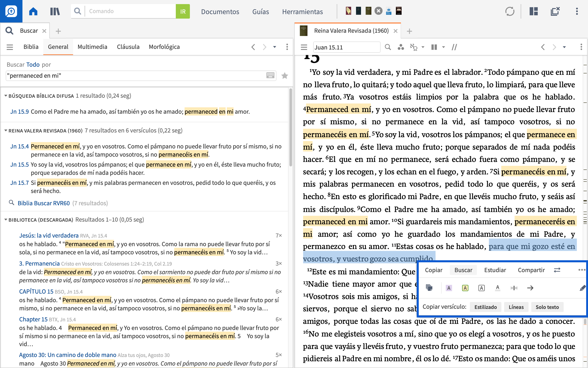Screen dimensions: 588x368
Task: Copy verse as Solo texto
Action: coord(547,307)
